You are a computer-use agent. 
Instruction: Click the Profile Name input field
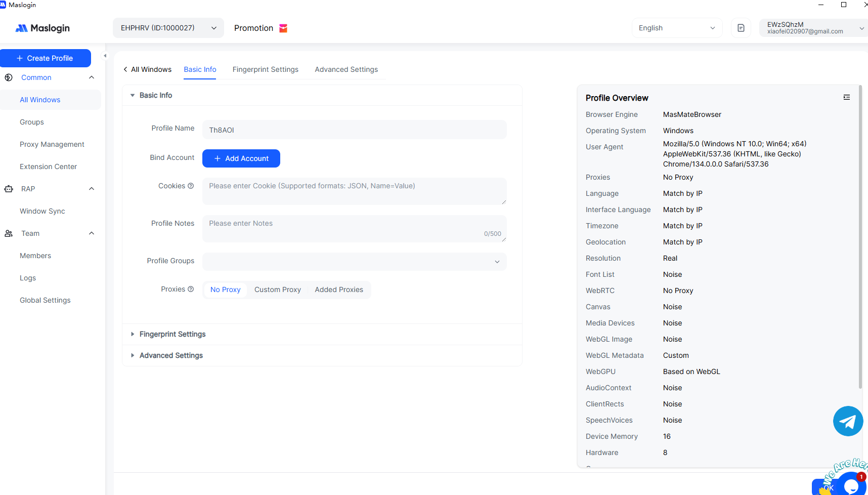pyautogui.click(x=354, y=130)
